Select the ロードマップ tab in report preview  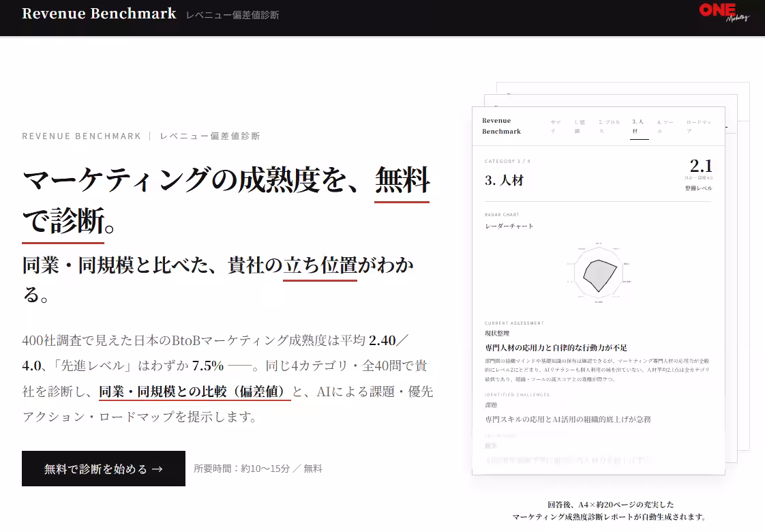click(x=699, y=126)
